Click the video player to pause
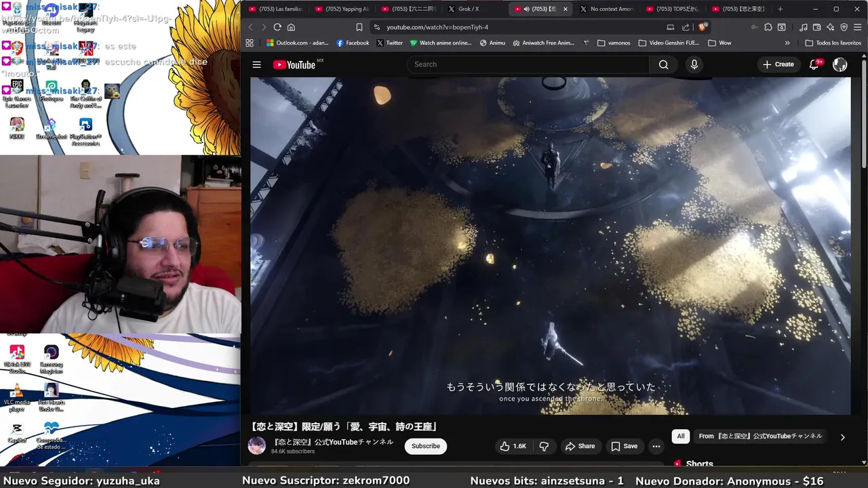This screenshot has width=868, height=488. pos(550,245)
